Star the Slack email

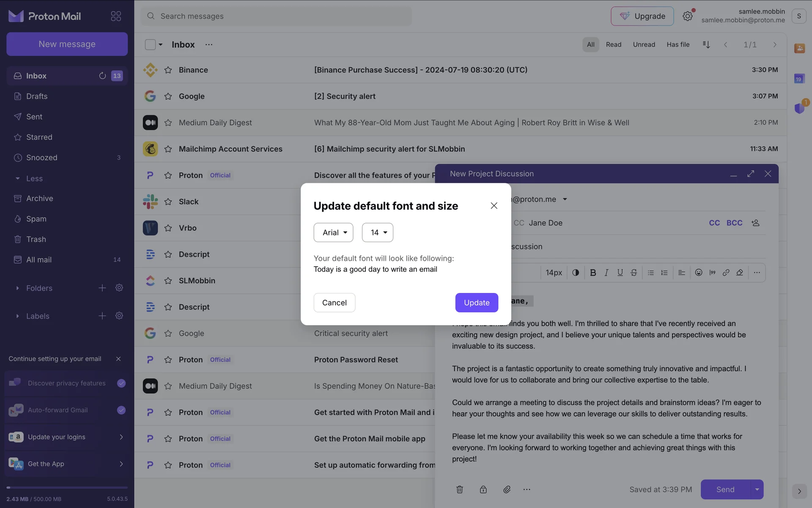click(168, 202)
